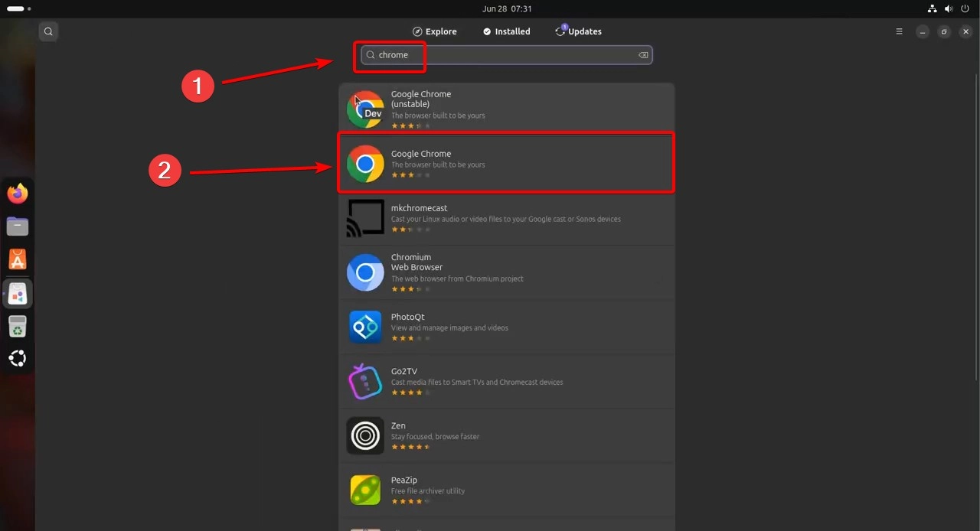Show applications with Ubuntu logo icon
The height and width of the screenshot is (531, 980).
point(18,359)
